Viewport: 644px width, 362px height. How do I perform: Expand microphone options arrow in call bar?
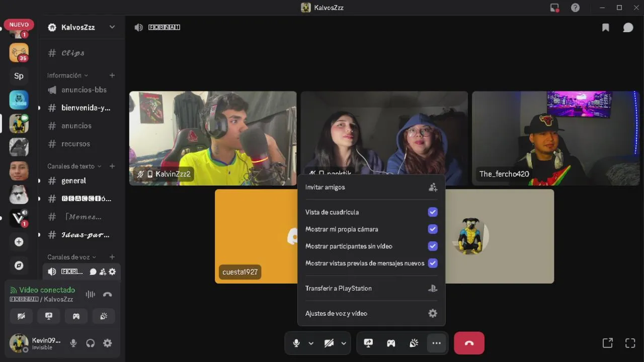point(311,343)
